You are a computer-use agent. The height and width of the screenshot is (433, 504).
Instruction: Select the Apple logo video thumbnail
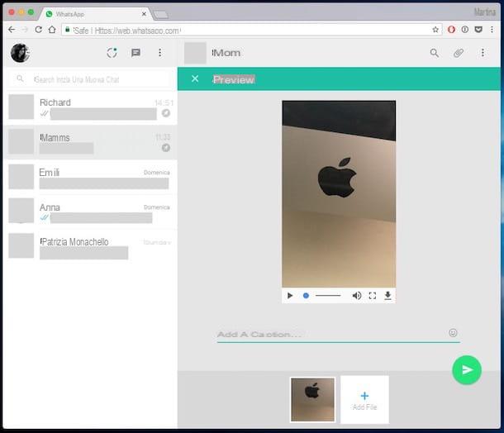[312, 400]
